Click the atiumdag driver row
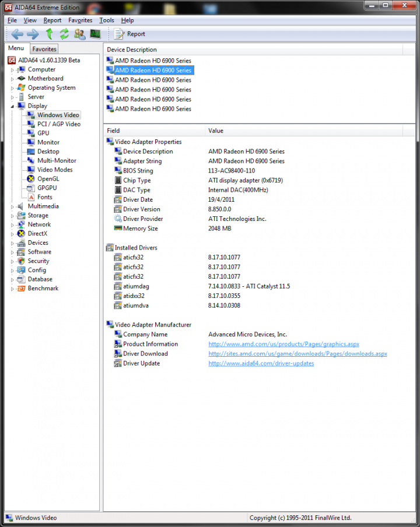 click(202, 286)
